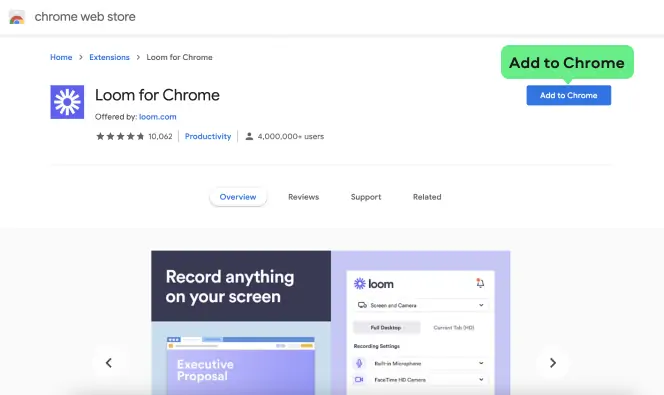
Task: Switch to the Related tab
Action: tap(427, 197)
